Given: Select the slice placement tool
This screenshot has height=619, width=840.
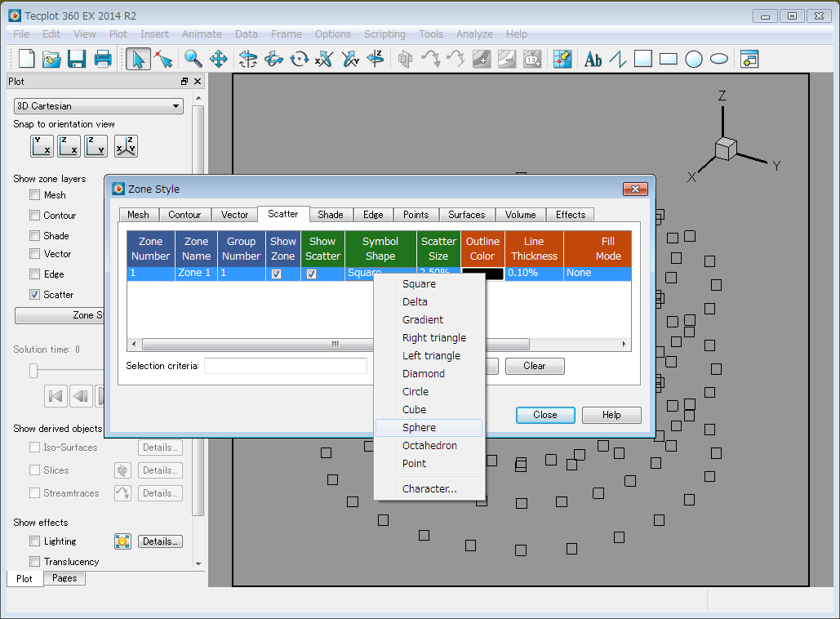Looking at the screenshot, I should (405, 59).
